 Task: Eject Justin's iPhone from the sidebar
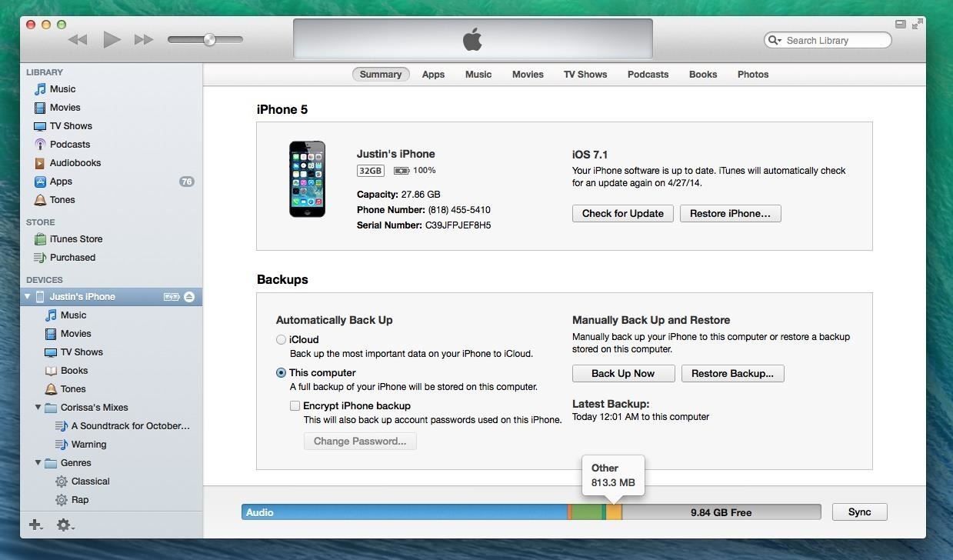[189, 296]
